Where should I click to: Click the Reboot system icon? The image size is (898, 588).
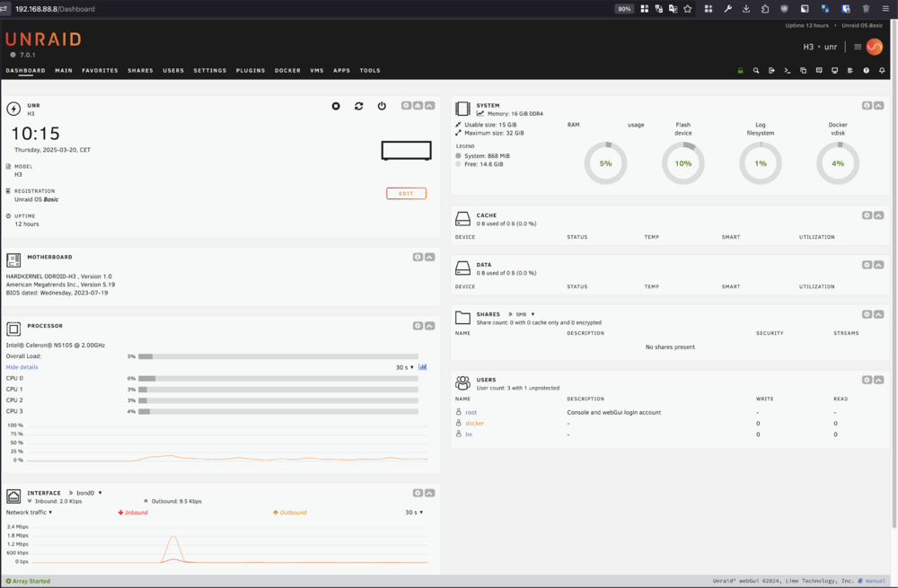(358, 106)
